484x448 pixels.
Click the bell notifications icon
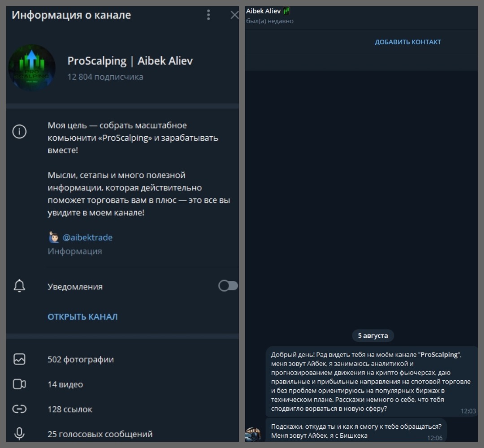tap(19, 286)
